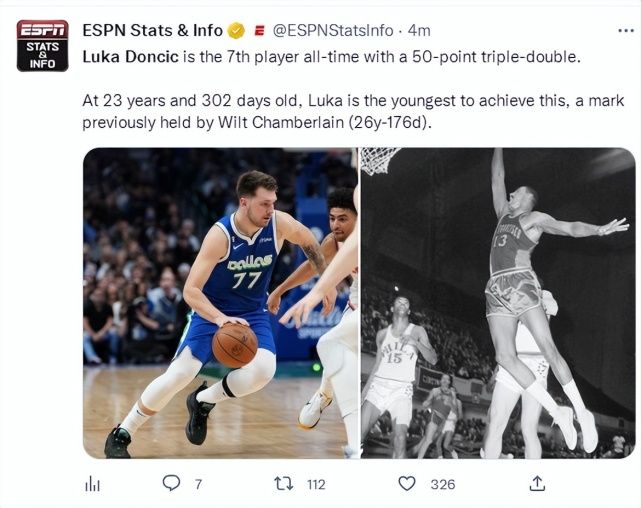The image size is (641, 508).
Task: Click the basketball in the left photo
Action: pos(234,345)
